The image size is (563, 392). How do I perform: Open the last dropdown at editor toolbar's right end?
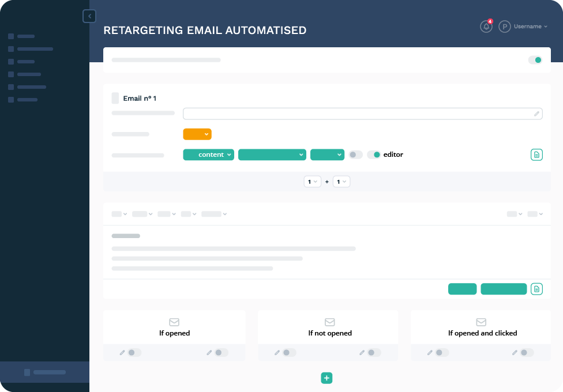coord(535,214)
